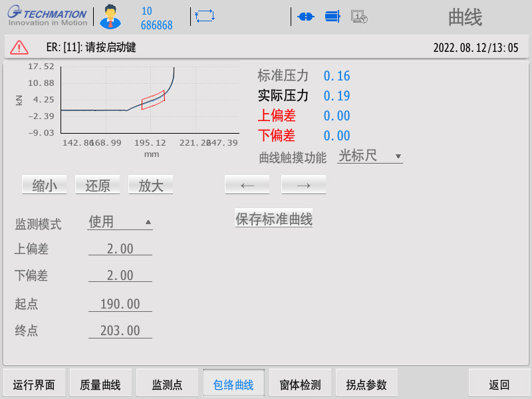This screenshot has width=532, height=399.
Task: Click the scheduled task clock icon
Action: tap(359, 17)
